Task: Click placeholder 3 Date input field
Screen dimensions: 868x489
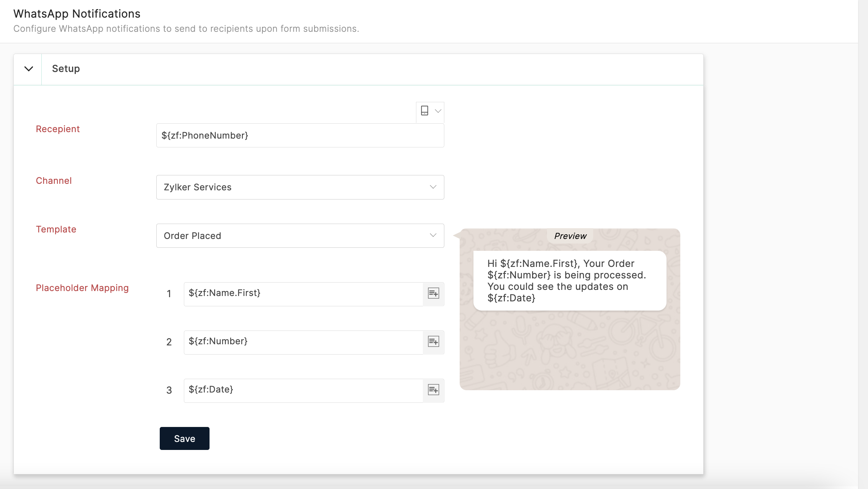Action: pyautogui.click(x=303, y=390)
